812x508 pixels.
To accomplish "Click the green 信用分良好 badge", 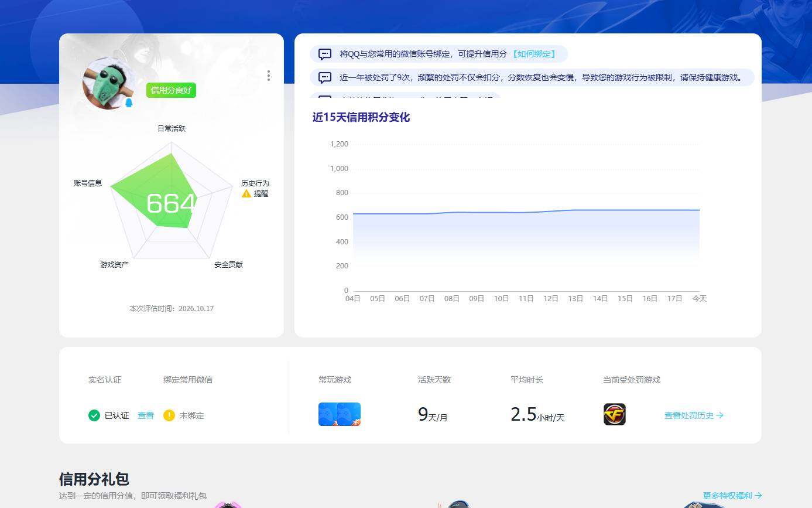I will point(171,90).
